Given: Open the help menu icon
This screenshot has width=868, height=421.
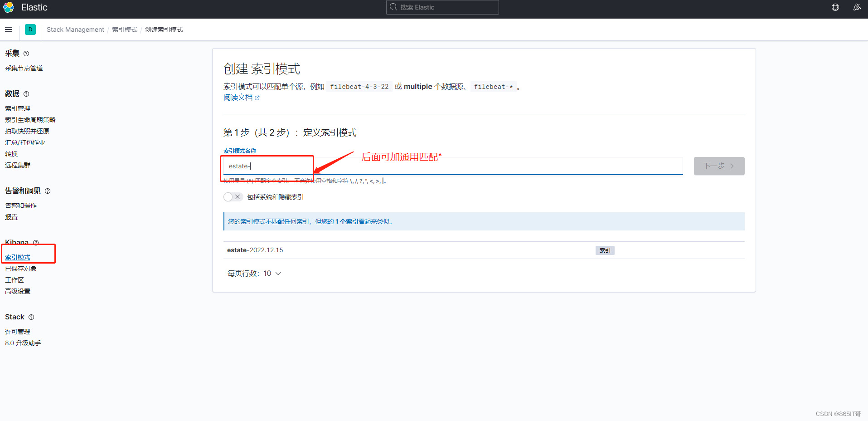Looking at the screenshot, I should [835, 7].
